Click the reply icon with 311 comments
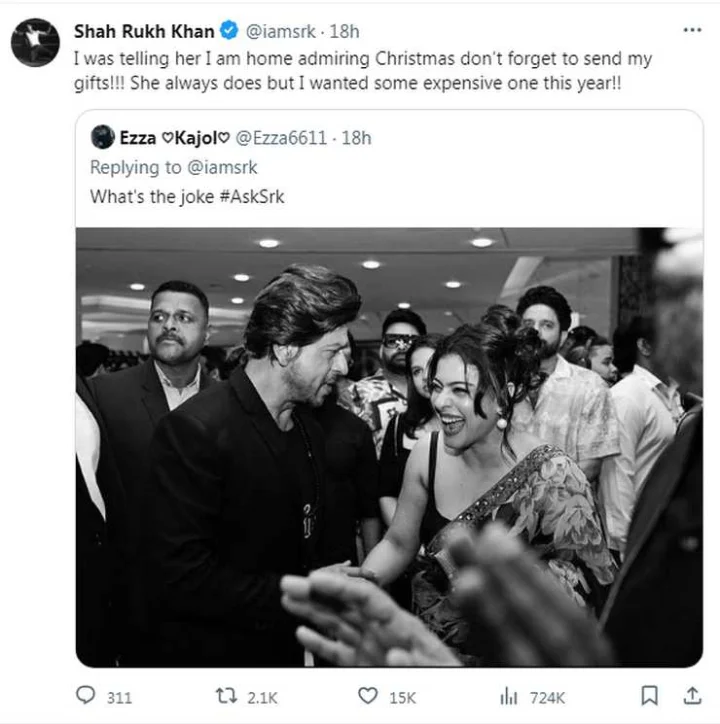 click(85, 695)
